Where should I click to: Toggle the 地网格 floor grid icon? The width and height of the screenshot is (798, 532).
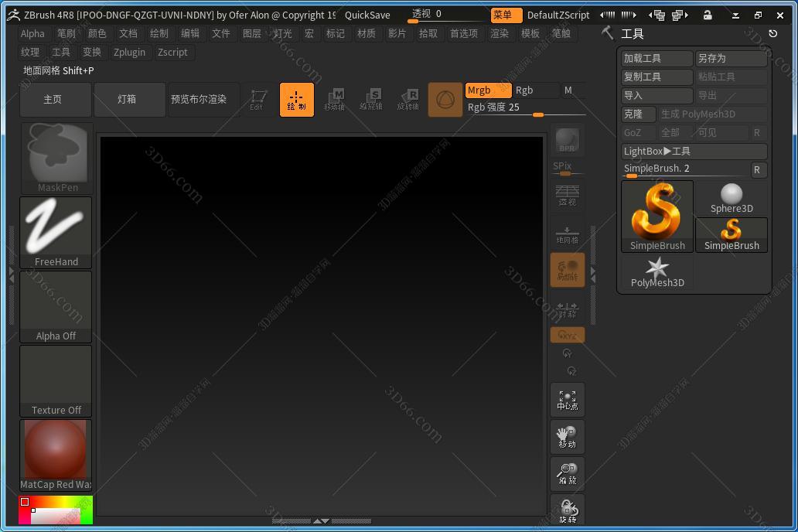click(x=567, y=235)
